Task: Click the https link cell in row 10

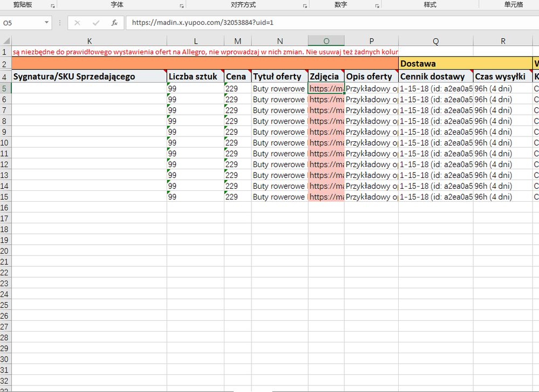Action: pos(326,143)
